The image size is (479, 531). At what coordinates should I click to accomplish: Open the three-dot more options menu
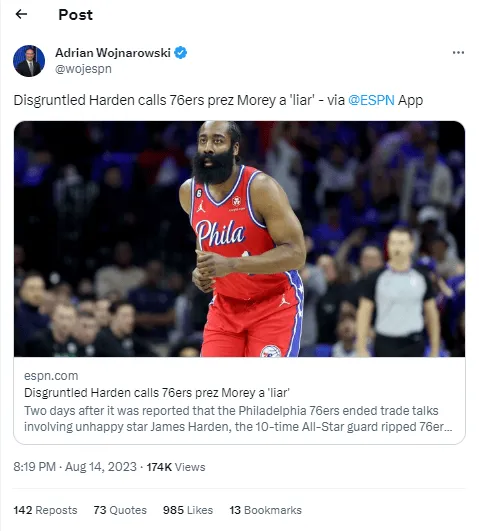(x=458, y=52)
